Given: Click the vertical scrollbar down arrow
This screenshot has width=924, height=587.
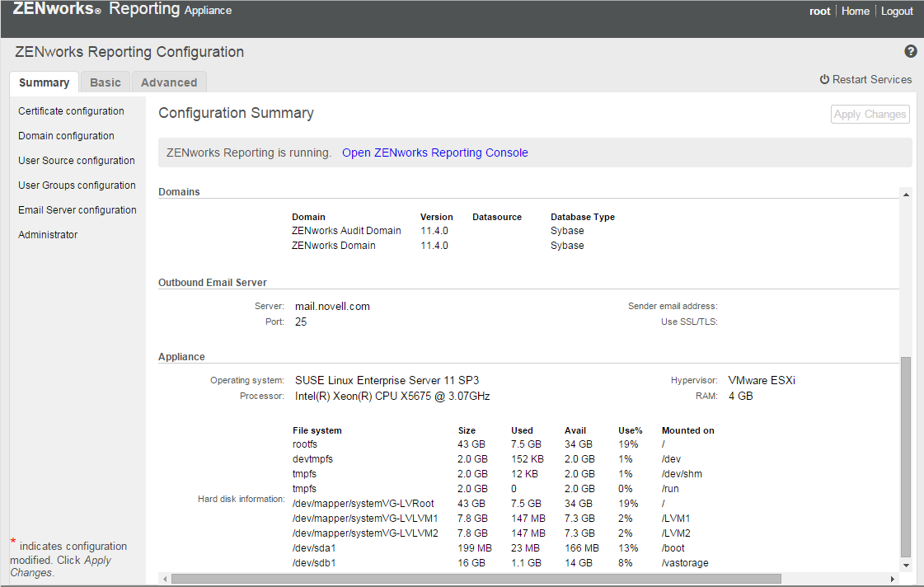Looking at the screenshot, I should (907, 566).
